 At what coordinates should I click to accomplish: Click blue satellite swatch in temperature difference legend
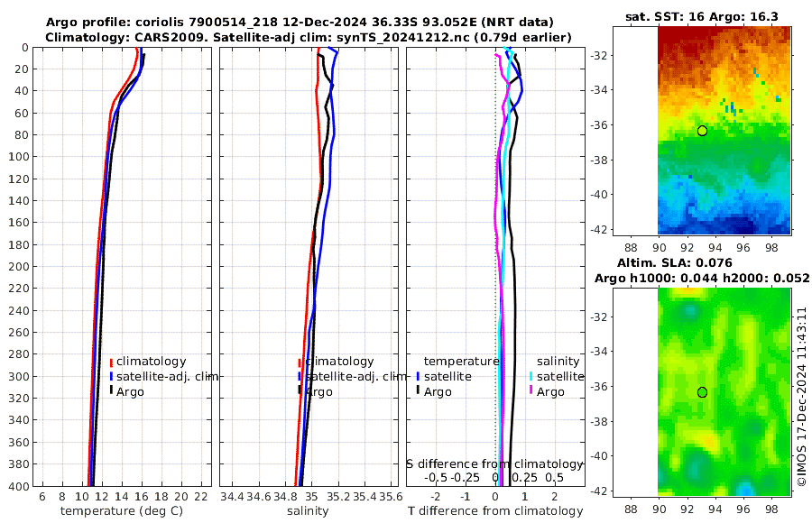click(418, 376)
